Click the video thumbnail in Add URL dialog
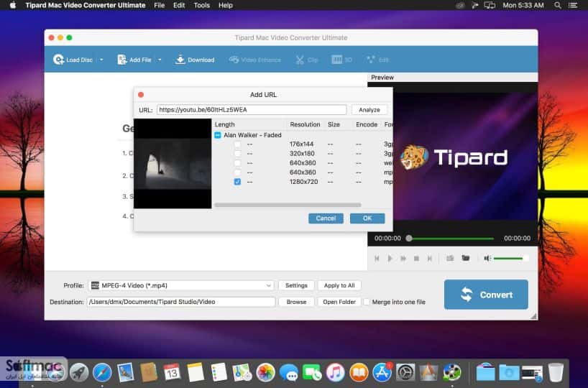 coord(173,163)
